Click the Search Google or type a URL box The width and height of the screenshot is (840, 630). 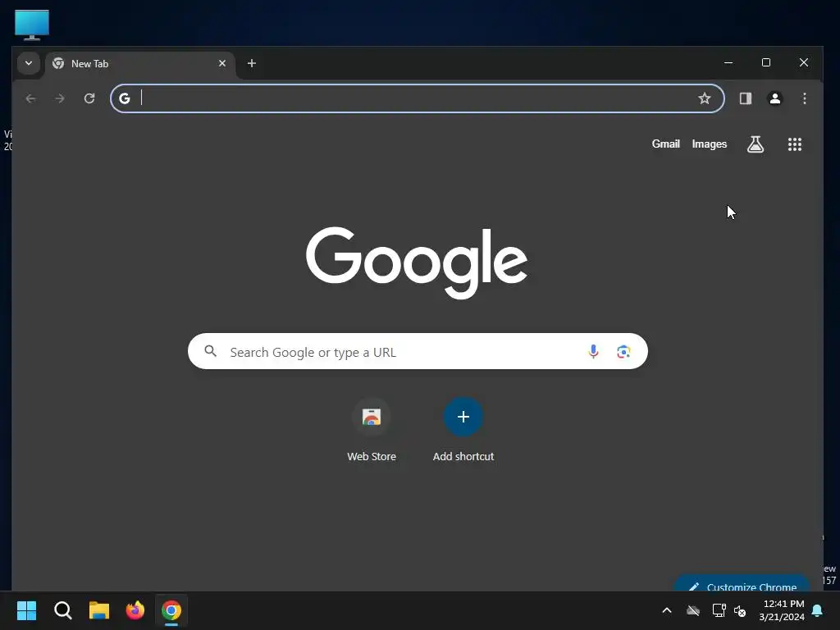[x=418, y=351]
